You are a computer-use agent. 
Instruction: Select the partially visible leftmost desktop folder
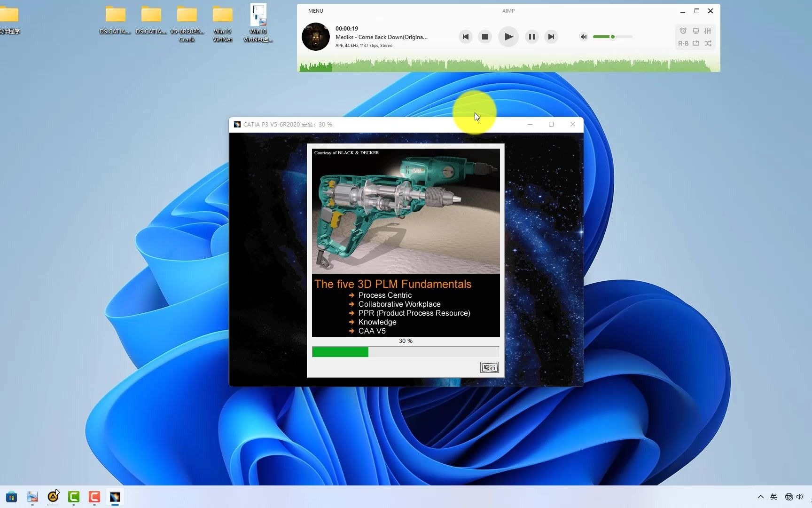point(9,20)
